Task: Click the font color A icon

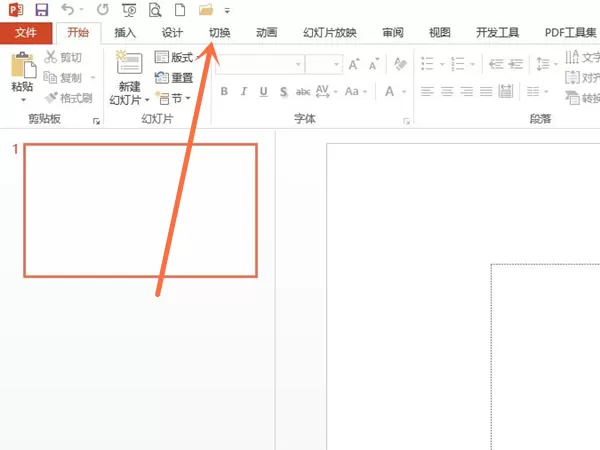Action: pyautogui.click(x=390, y=91)
